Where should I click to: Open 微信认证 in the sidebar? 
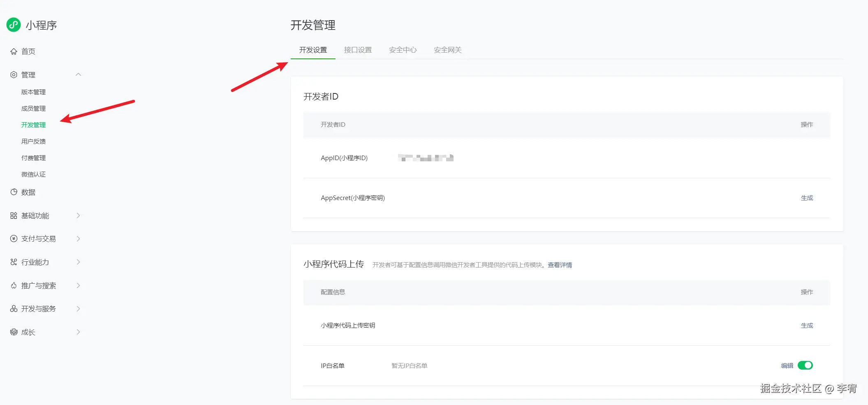[33, 174]
